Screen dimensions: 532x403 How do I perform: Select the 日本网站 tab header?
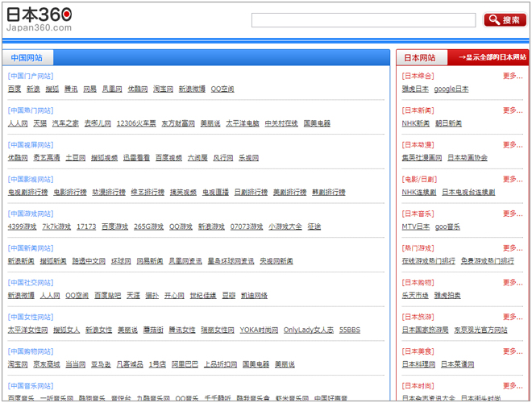420,58
